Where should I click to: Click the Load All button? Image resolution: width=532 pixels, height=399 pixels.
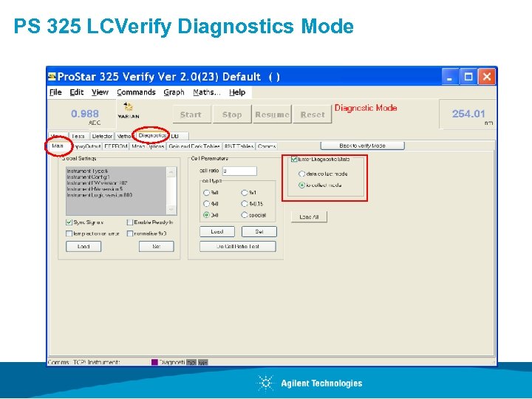pos(309,216)
